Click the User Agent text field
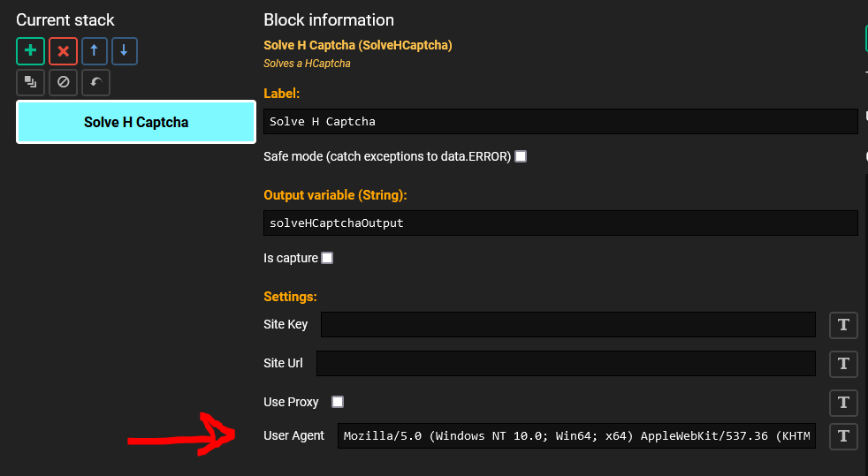This screenshot has height=476, width=868. pyautogui.click(x=576, y=435)
